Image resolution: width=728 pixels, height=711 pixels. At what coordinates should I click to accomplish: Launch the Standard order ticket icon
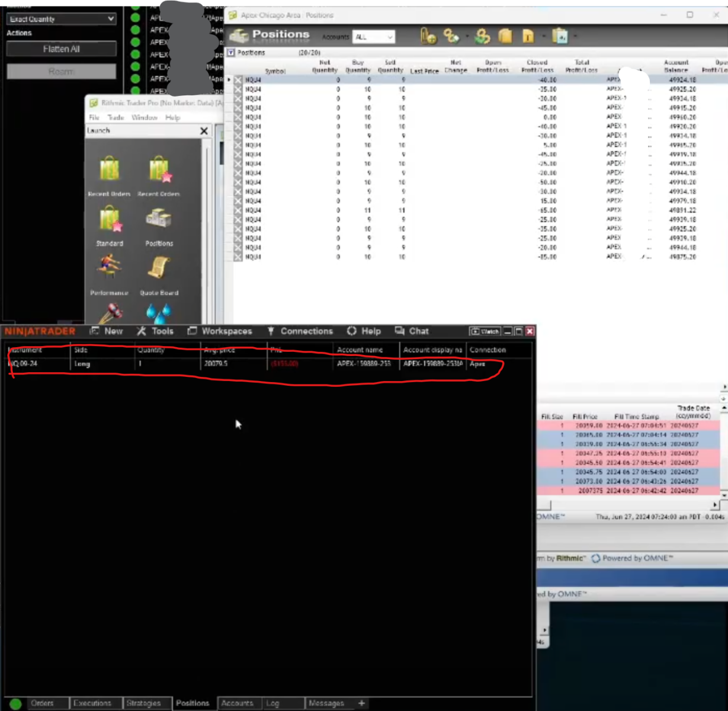point(110,219)
